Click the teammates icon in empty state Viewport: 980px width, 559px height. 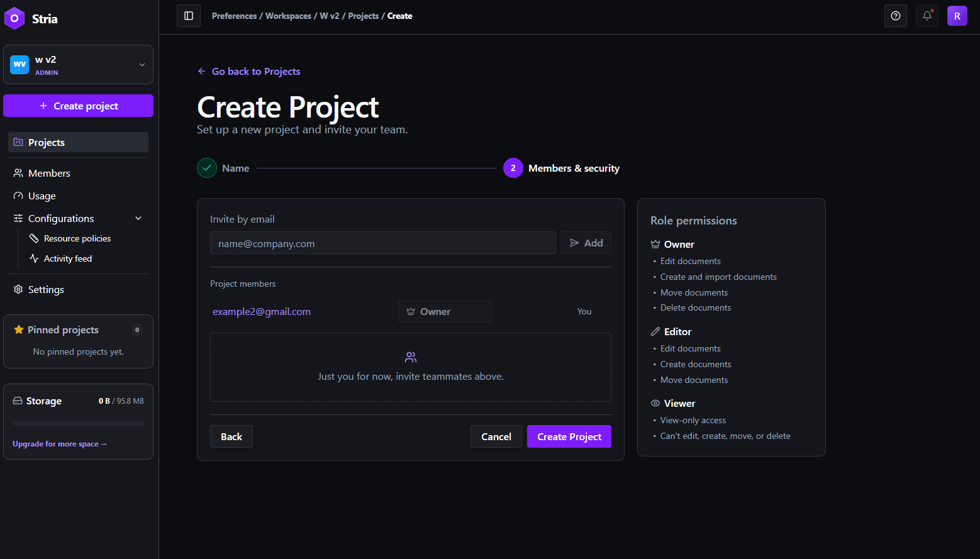coord(411,357)
